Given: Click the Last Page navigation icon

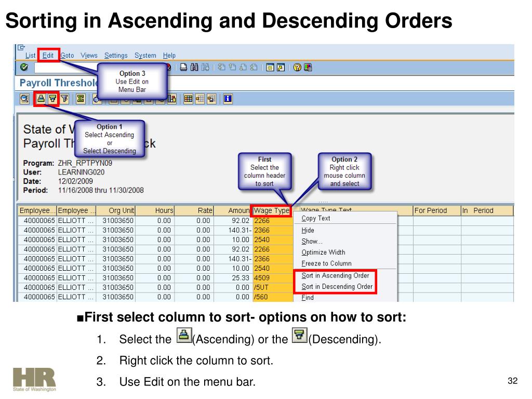Looking at the screenshot, I should click(x=254, y=67).
